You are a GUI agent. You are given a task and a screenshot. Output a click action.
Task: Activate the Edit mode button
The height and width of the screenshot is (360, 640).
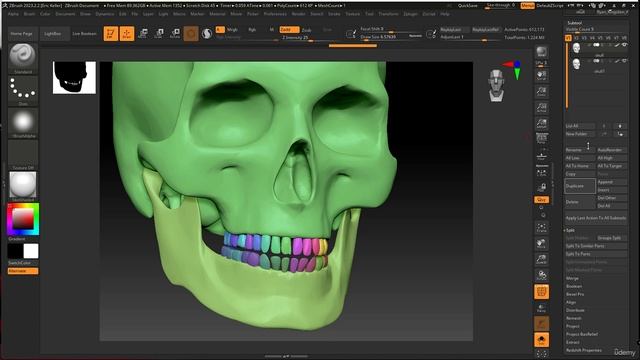point(111,33)
